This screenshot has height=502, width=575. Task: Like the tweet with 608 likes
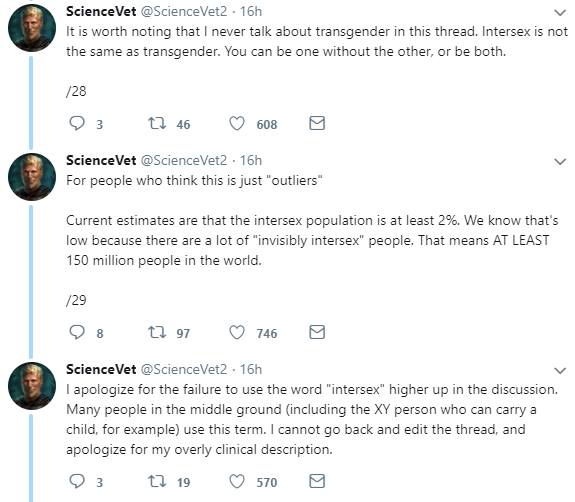(237, 124)
